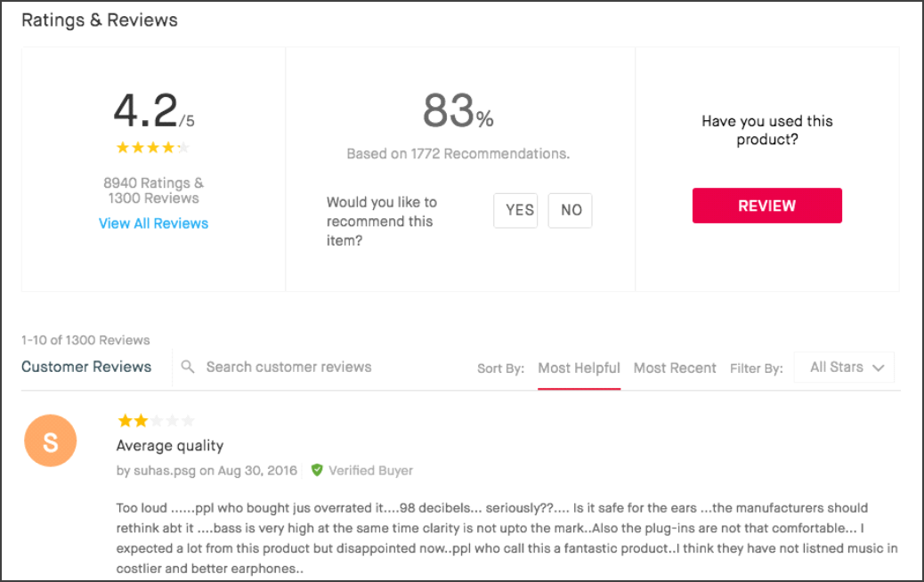Select NO for recommending this item

tap(570, 210)
